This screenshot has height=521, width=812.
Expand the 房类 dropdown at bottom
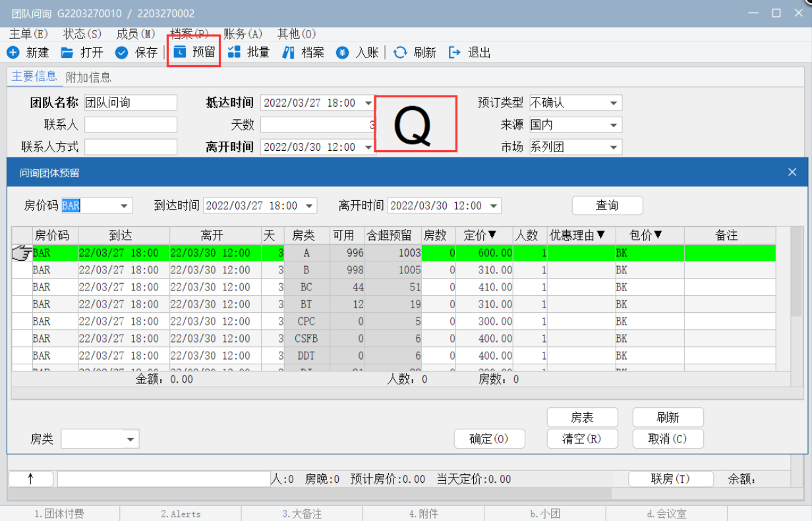coord(130,439)
